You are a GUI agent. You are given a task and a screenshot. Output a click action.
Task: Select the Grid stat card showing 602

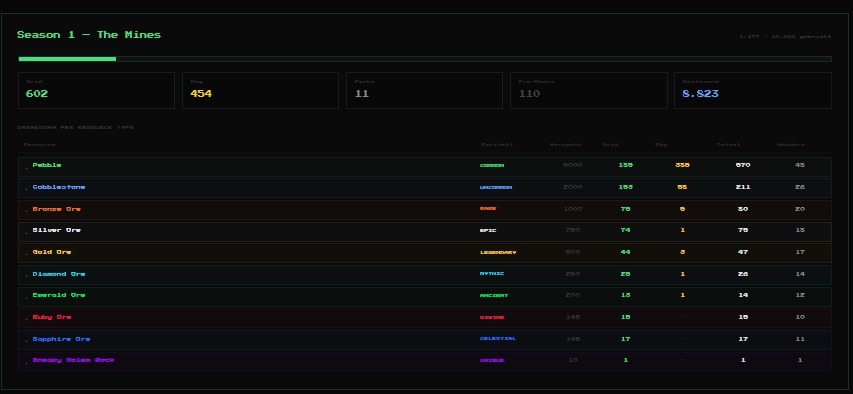(96, 90)
